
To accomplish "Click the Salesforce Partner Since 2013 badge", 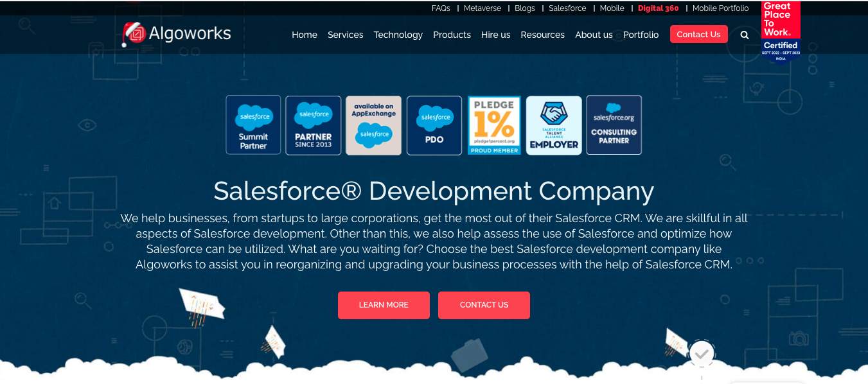I will click(314, 125).
